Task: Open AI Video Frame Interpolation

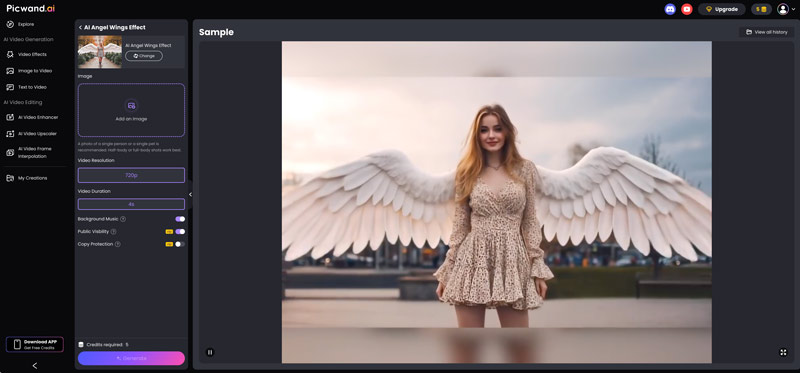Action: point(35,153)
